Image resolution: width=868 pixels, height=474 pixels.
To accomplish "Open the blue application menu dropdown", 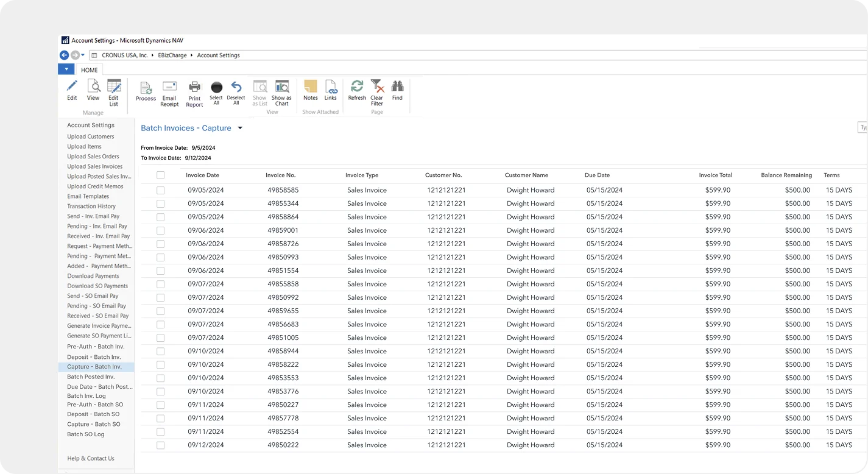I will pos(66,69).
